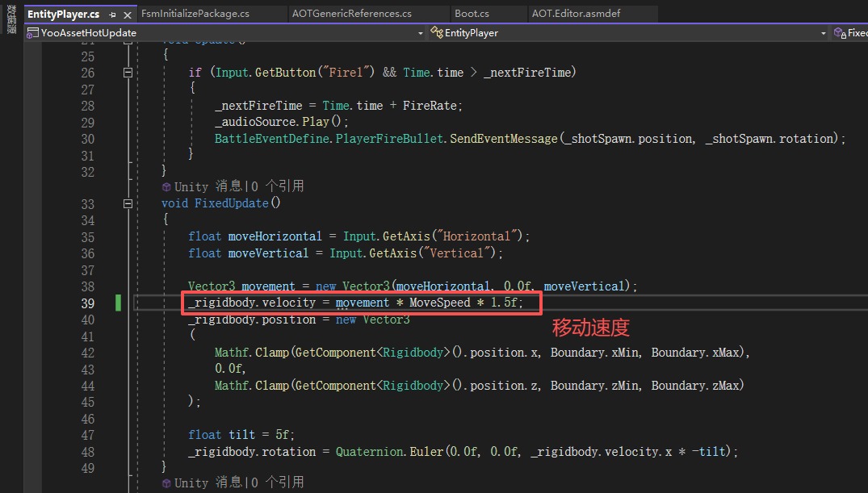Click 'Boundary.xMax' on line 42
868x493 pixels.
(694, 353)
